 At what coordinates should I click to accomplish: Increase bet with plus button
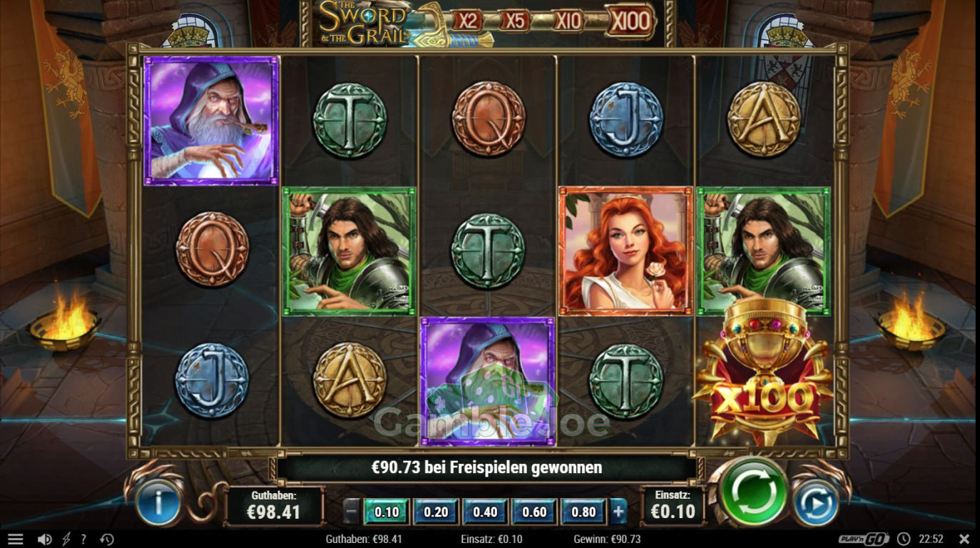click(x=618, y=512)
